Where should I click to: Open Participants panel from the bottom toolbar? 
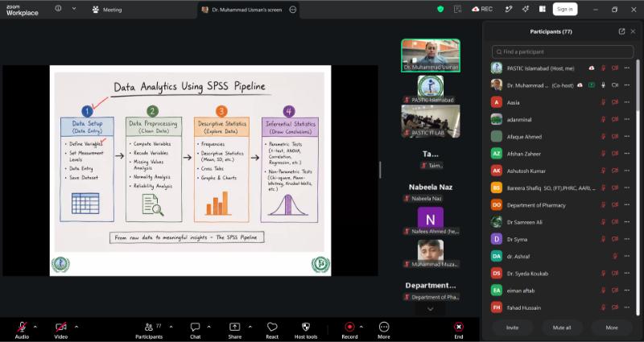tap(149, 331)
